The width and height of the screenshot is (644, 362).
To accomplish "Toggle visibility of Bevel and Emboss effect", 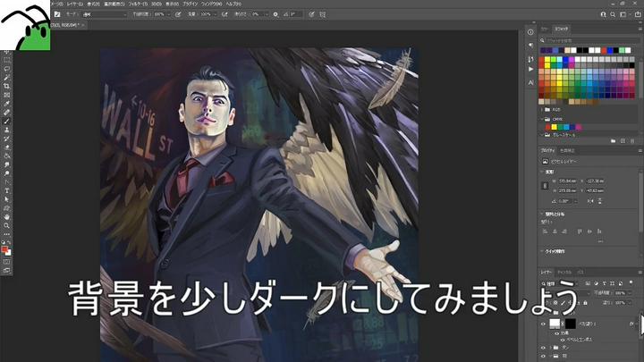I will tap(563, 340).
